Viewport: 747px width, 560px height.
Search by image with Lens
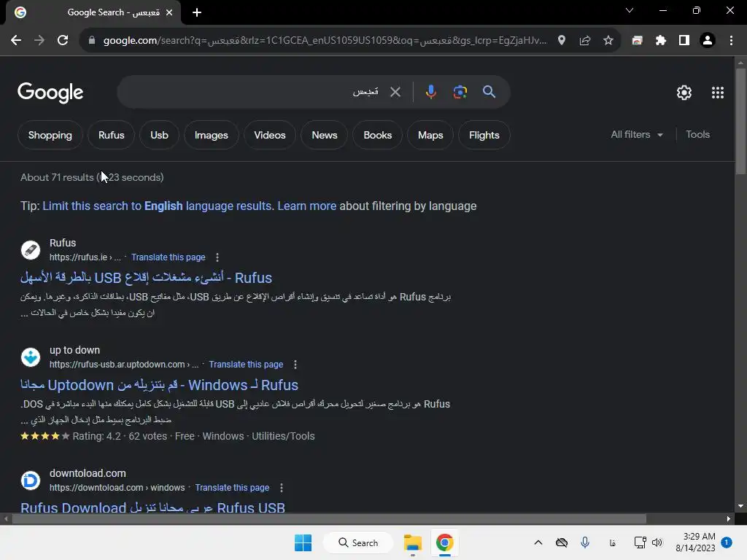(460, 92)
